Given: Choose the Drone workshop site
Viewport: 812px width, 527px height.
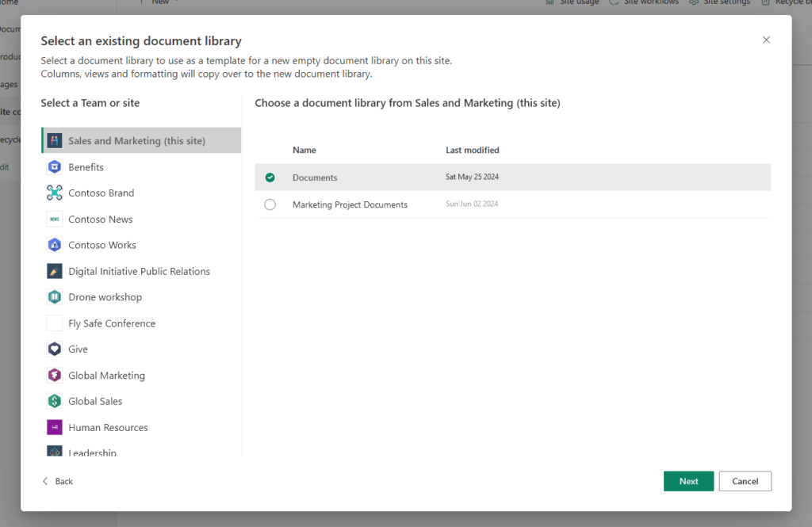Looking at the screenshot, I should coord(141,296).
